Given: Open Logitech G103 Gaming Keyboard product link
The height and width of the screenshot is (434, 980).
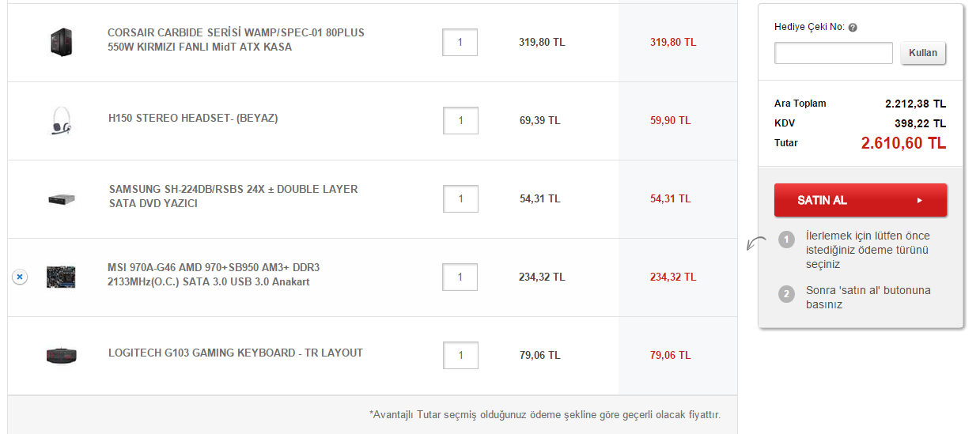Looking at the screenshot, I should click(236, 353).
